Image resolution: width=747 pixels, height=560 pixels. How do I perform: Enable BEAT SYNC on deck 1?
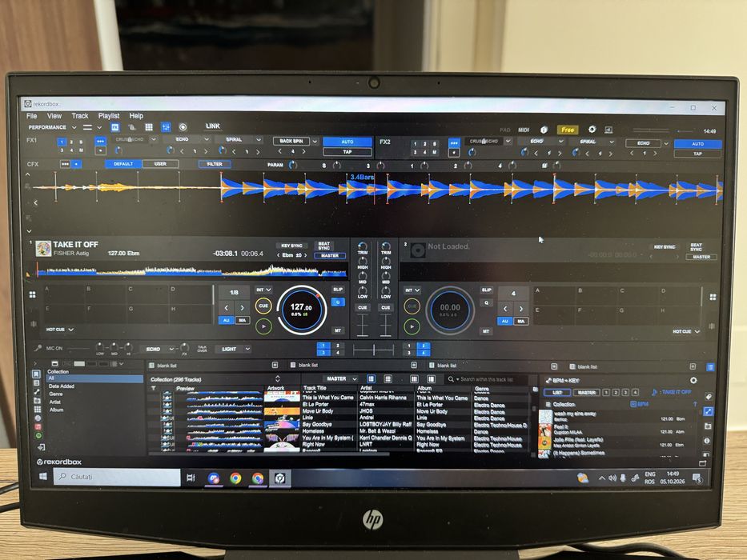pos(324,246)
